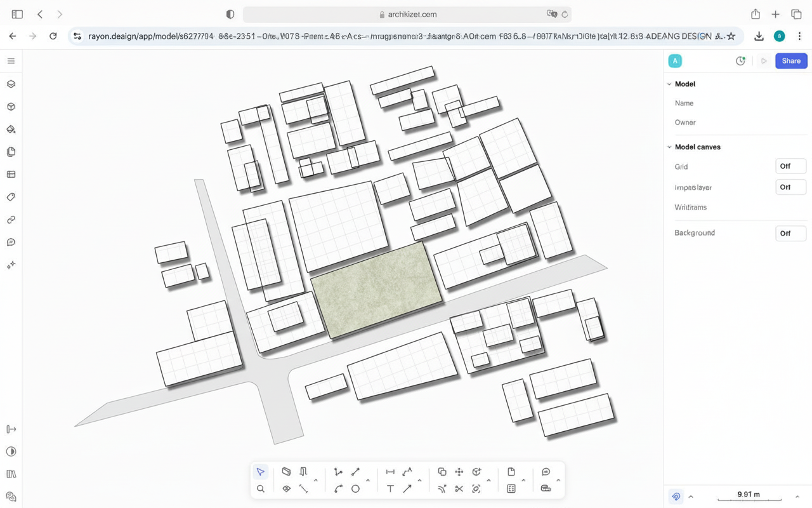Open the 3D cube blocks panel

[11, 107]
